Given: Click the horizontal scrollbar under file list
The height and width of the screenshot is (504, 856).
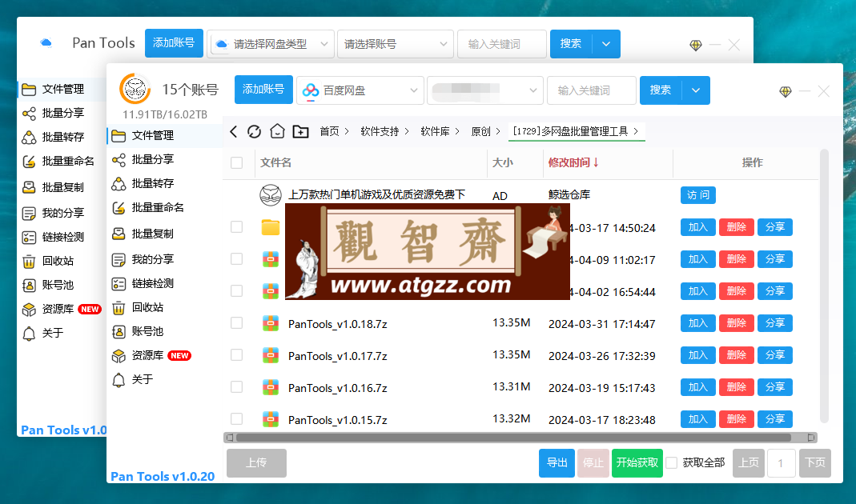Looking at the screenshot, I should click(x=513, y=438).
